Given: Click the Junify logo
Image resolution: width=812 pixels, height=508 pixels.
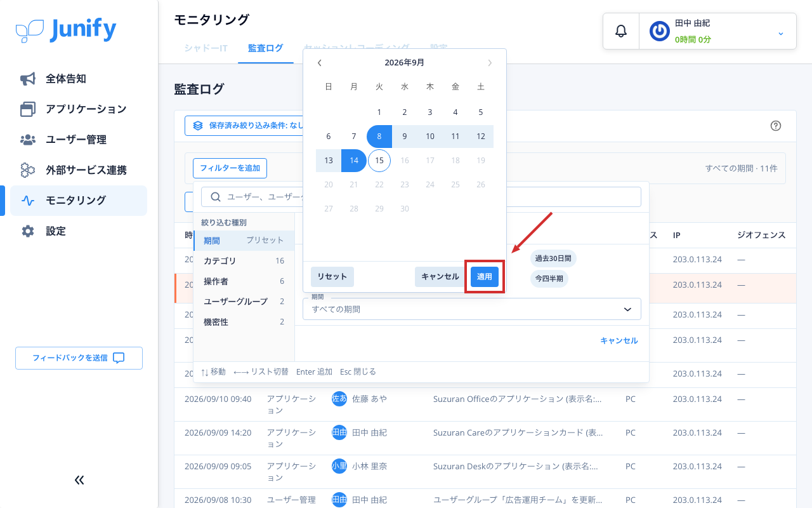Looking at the screenshot, I should (66, 30).
